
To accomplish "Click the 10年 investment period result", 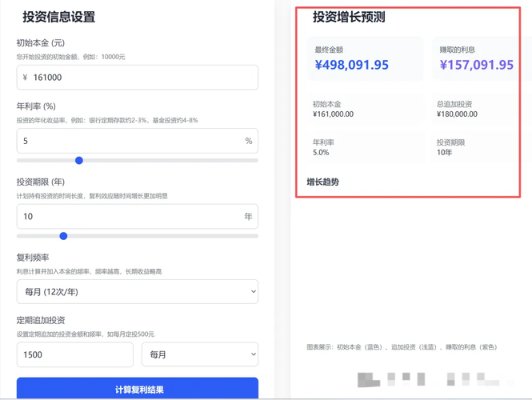I will [x=445, y=153].
